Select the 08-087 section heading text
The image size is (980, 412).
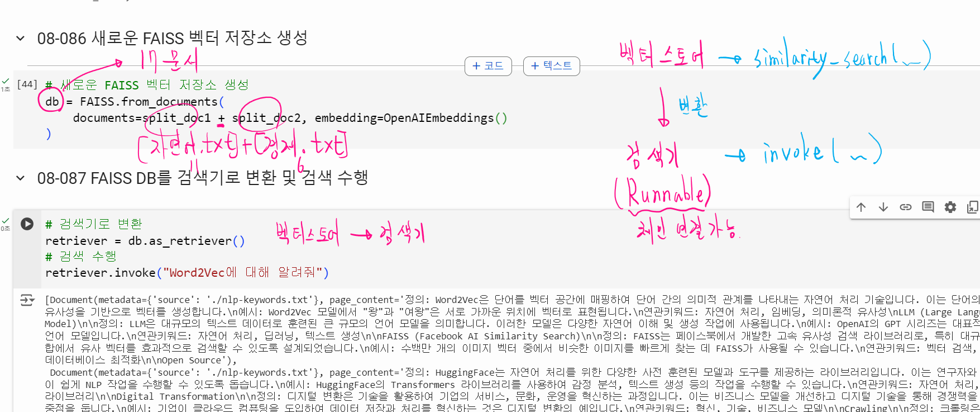pyautogui.click(x=202, y=178)
